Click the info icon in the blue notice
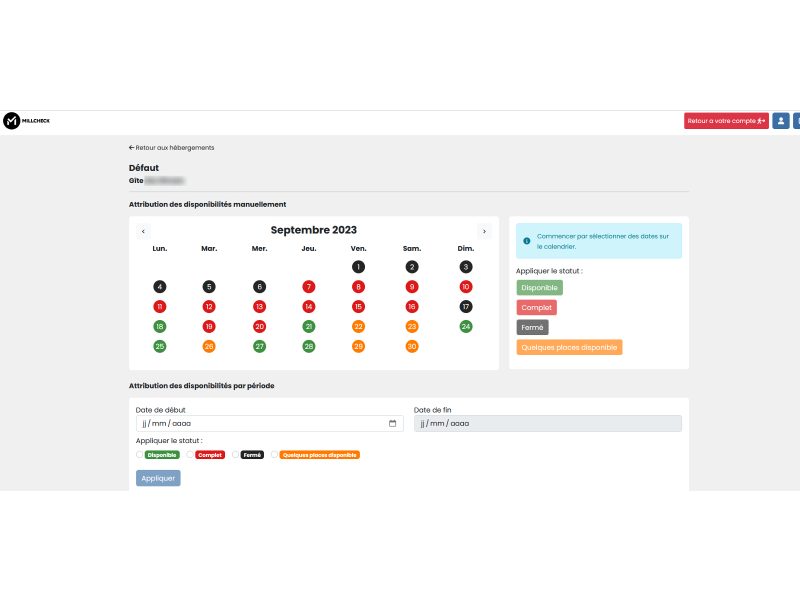Screen dimensions: 800x600 [x=527, y=241]
